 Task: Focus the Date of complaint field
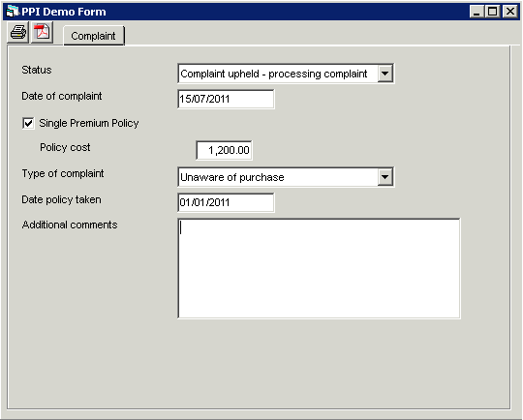click(226, 99)
